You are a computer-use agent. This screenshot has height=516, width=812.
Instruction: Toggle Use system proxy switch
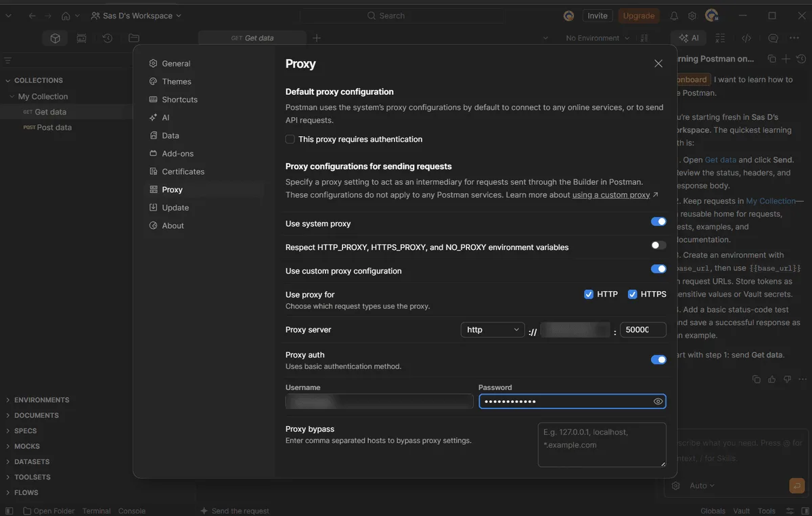(658, 221)
